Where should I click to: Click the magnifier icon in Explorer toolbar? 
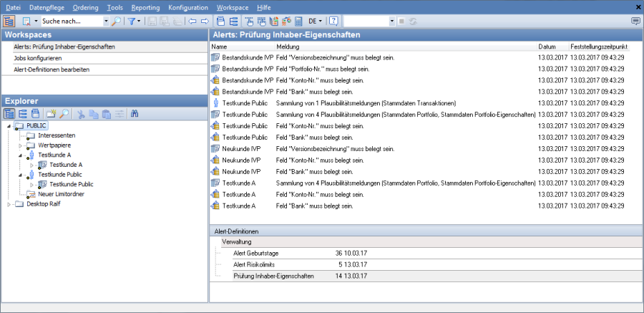[x=64, y=113]
